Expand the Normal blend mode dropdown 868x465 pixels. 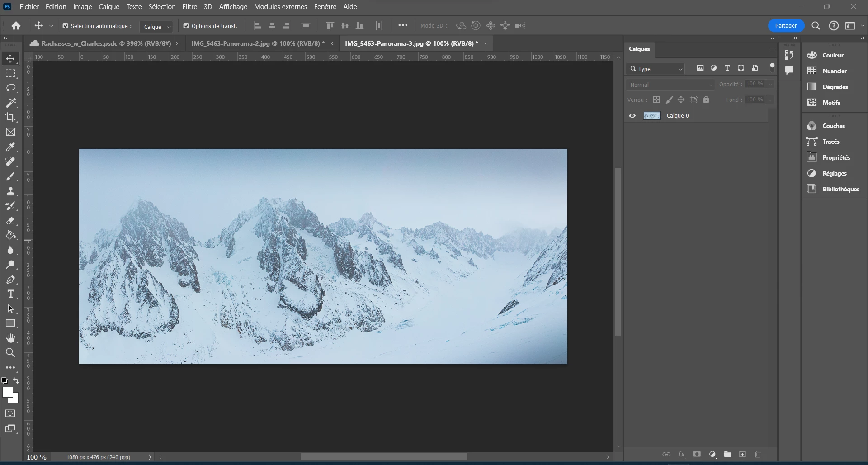tap(670, 85)
